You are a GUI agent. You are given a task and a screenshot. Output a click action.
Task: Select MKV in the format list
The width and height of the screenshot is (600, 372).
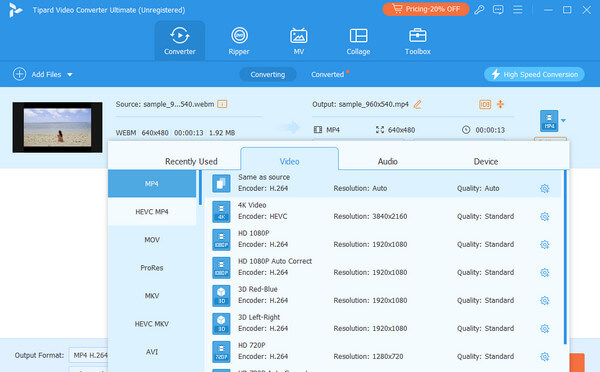pyautogui.click(x=152, y=295)
